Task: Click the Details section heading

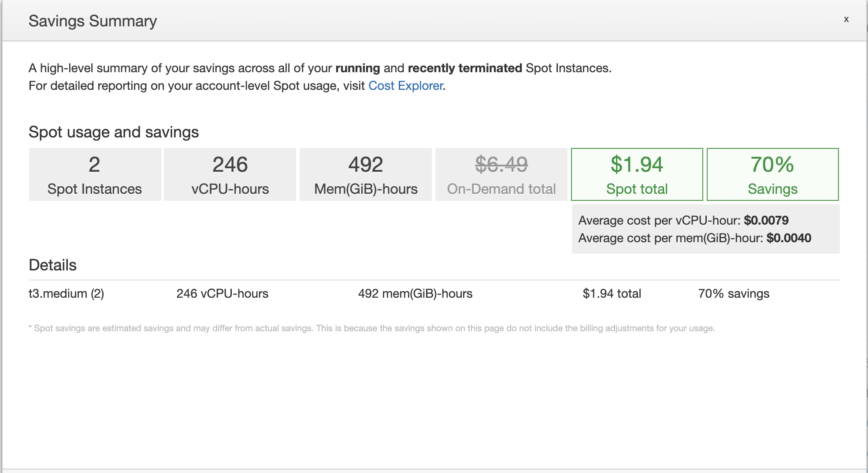Action: [x=52, y=265]
